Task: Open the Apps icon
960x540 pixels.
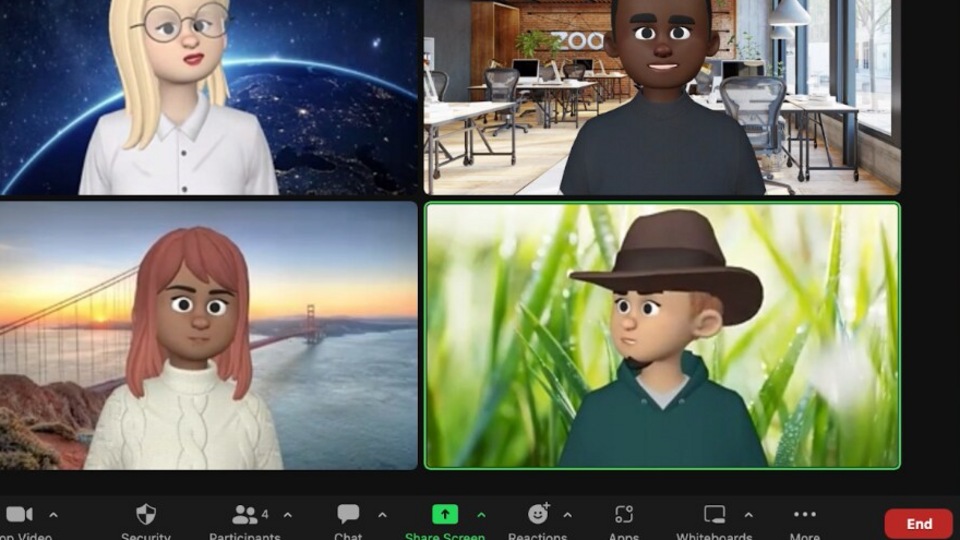Action: [624, 514]
